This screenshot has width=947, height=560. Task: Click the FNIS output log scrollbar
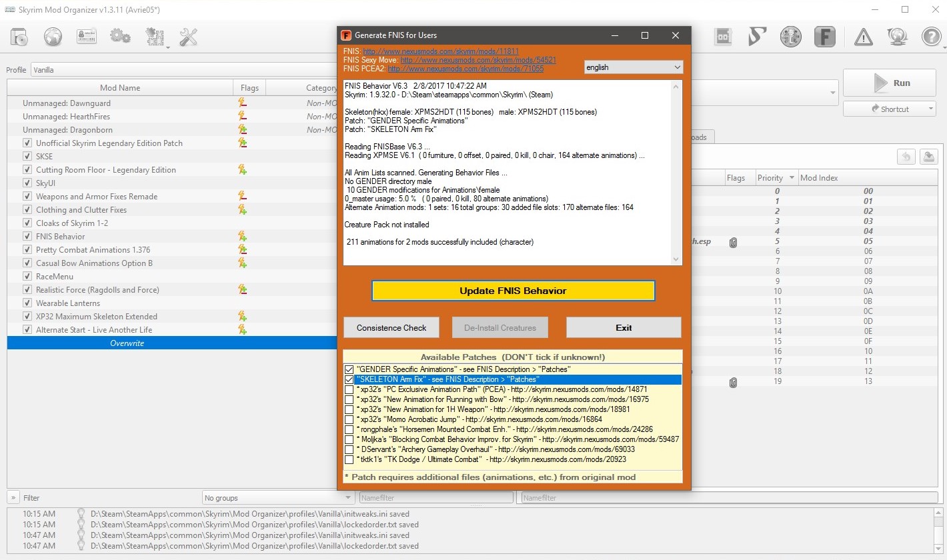point(676,173)
